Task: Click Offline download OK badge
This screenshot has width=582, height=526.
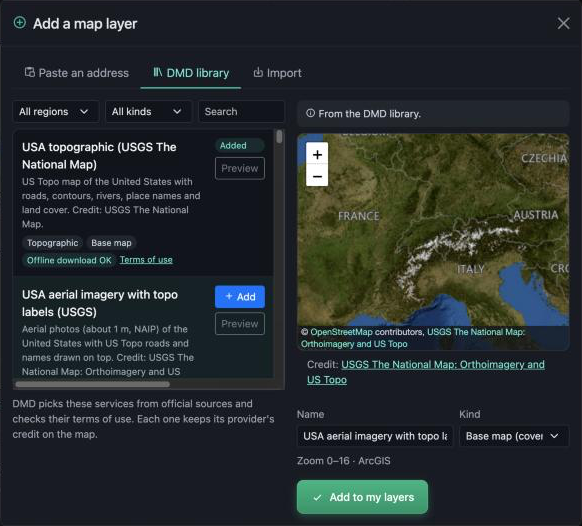Action: click(x=69, y=260)
